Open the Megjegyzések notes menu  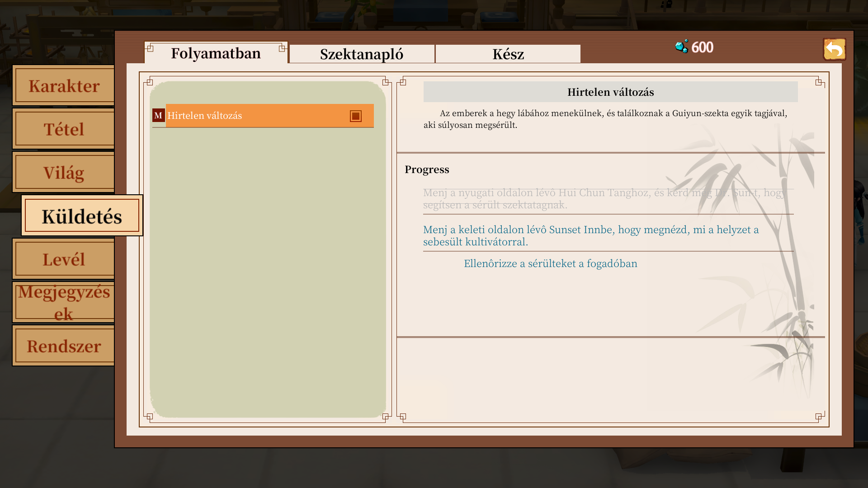(x=64, y=302)
